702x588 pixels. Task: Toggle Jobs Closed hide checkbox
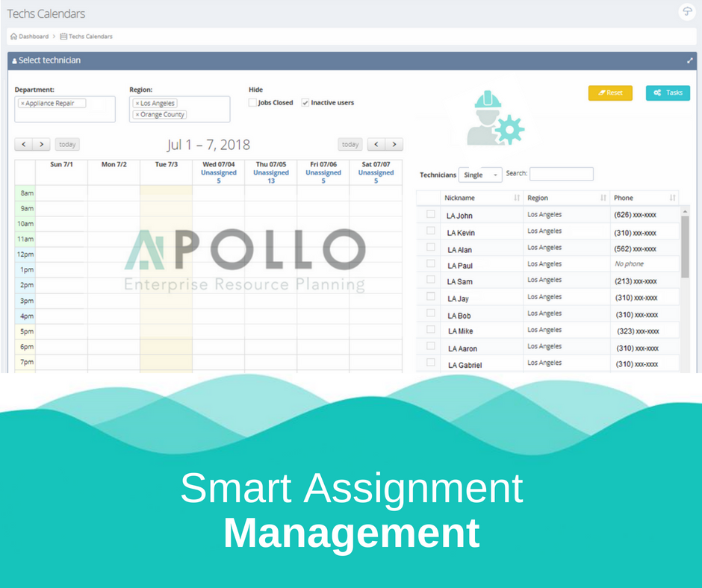252,102
